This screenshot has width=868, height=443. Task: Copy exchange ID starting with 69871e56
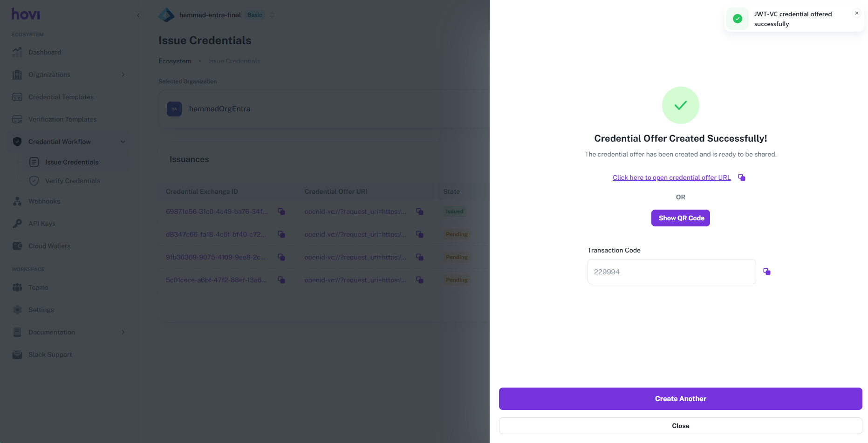(281, 211)
